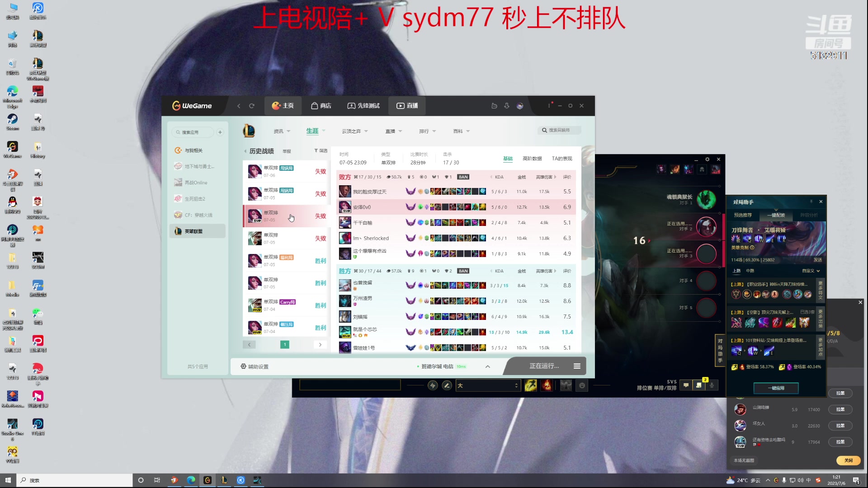Click the 英雄克制 info icon
This screenshot has width=868, height=488.
752,248
